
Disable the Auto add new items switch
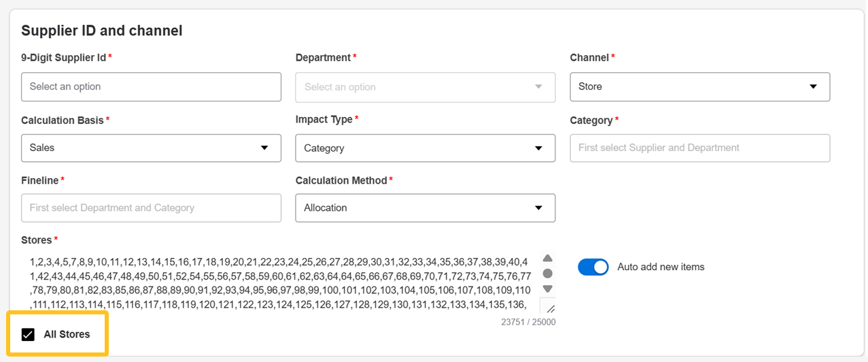pos(593,267)
